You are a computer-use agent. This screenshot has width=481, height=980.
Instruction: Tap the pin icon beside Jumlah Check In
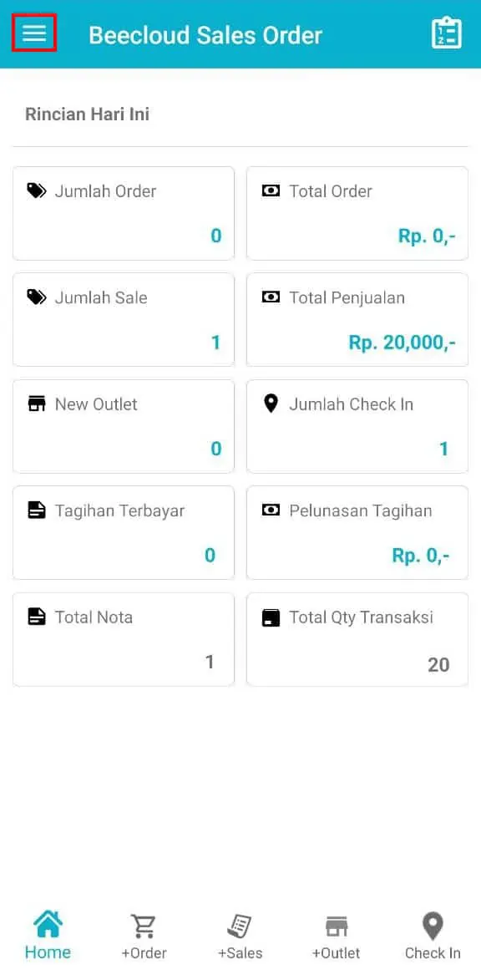pyautogui.click(x=271, y=404)
